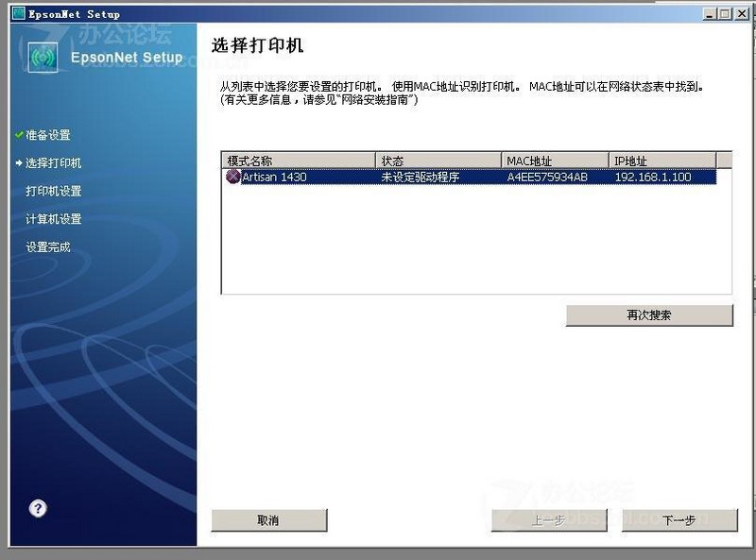
Task: Sort by the 状态 column header
Action: (438, 161)
